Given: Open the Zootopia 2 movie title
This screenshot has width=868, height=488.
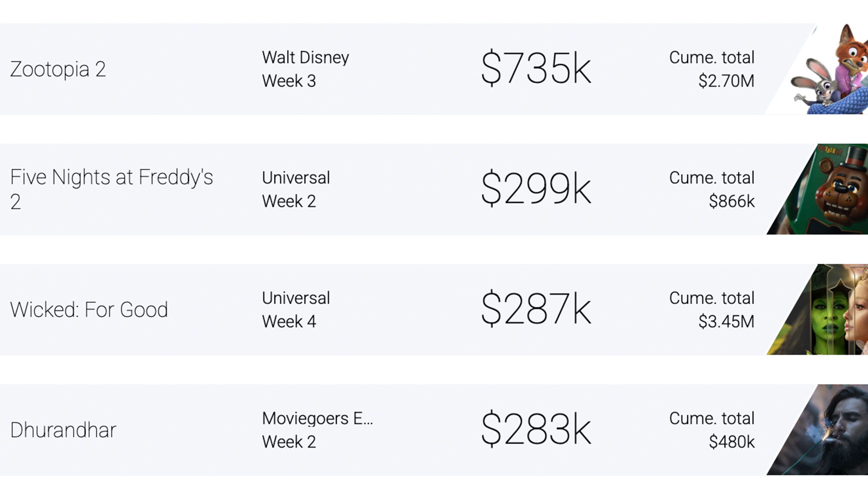Looking at the screenshot, I should 58,69.
